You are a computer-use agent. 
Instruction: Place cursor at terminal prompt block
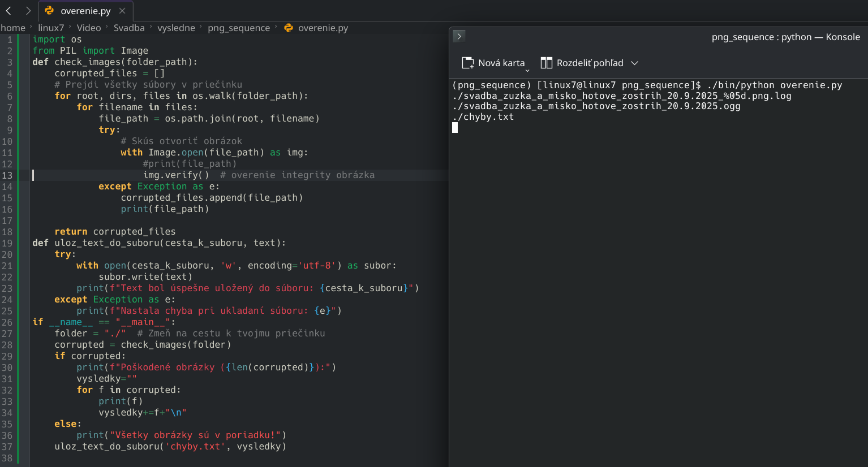click(x=455, y=128)
